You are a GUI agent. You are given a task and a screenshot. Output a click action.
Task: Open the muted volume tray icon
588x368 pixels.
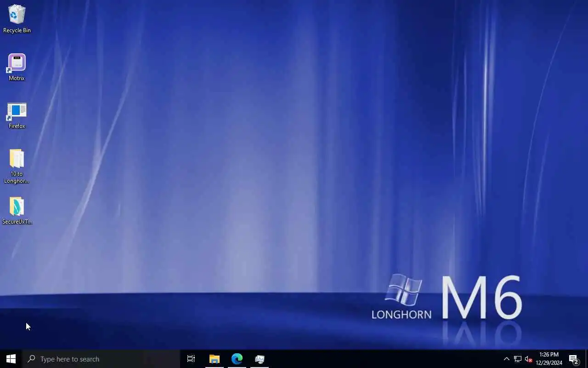pyautogui.click(x=528, y=359)
